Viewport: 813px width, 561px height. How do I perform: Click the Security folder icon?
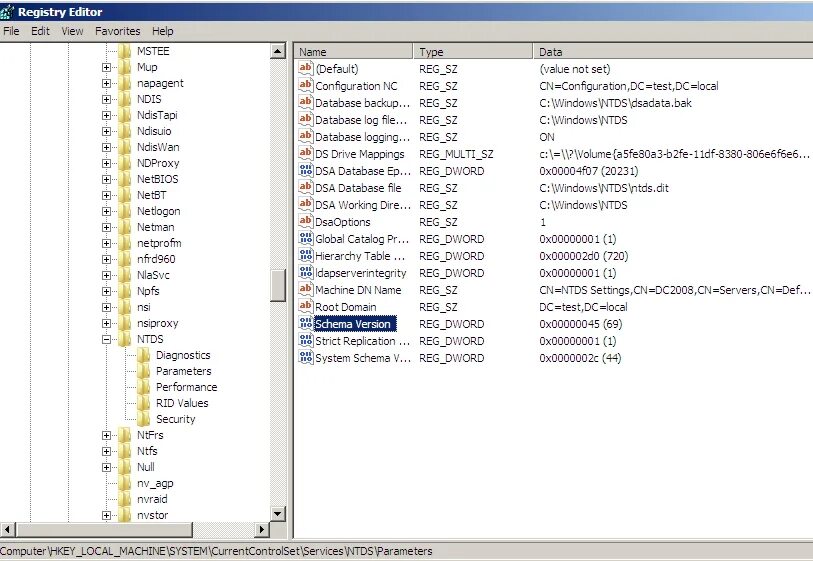tap(144, 419)
